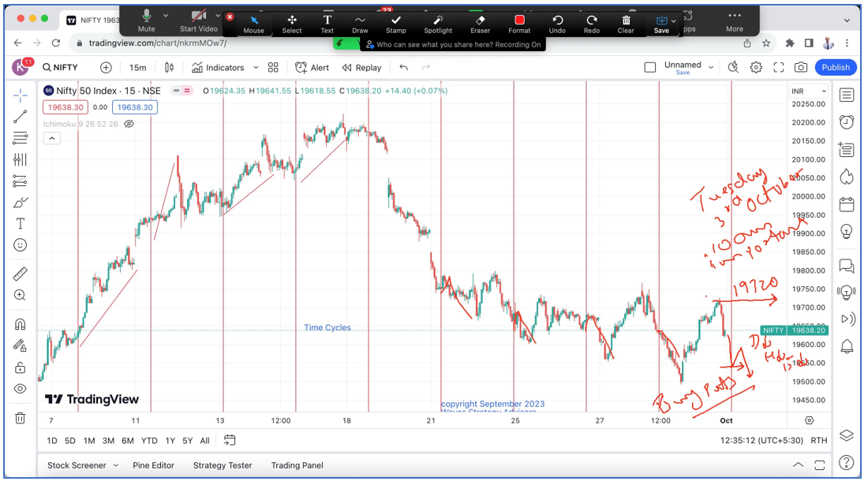This screenshot has height=485, width=868.
Task: Open the notifications bell icon
Action: [847, 347]
